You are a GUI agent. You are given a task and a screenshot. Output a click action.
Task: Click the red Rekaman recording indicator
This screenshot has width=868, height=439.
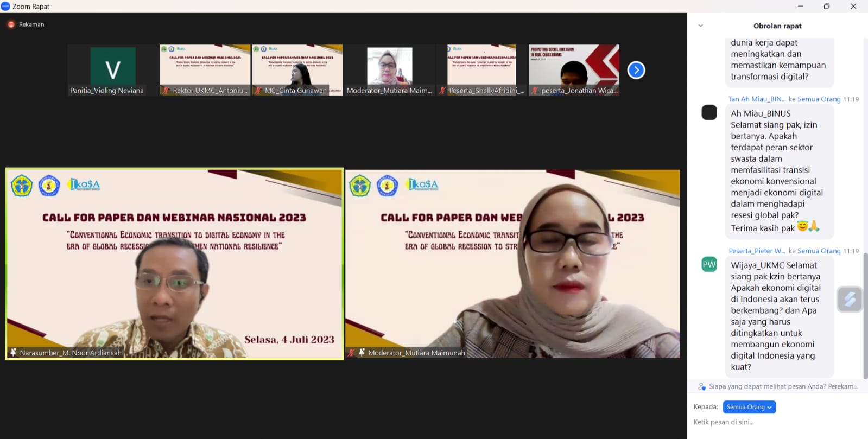(x=11, y=24)
